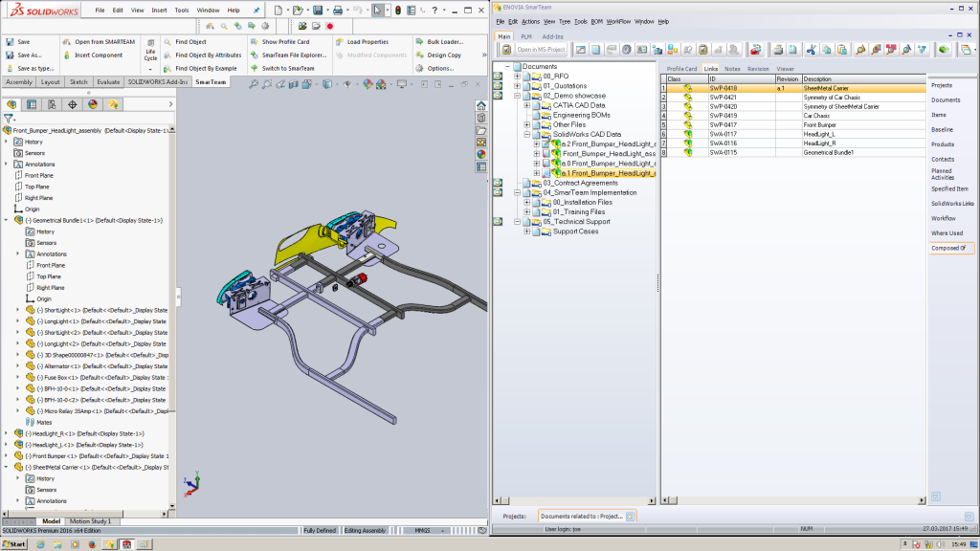The width and height of the screenshot is (980, 551).
Task: Switch to the Evaluate tab
Action: (108, 82)
